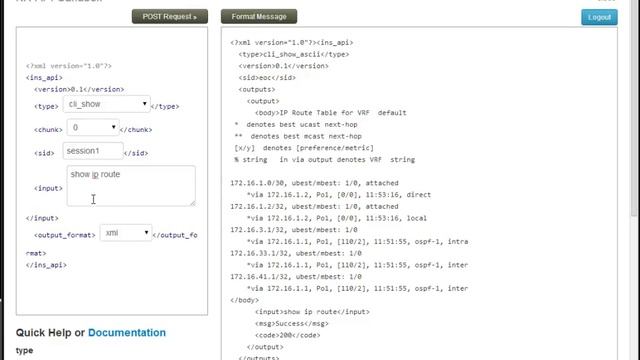Click the 'direct' via 172.16.1.2 line
The image size is (640, 360).
(339, 195)
